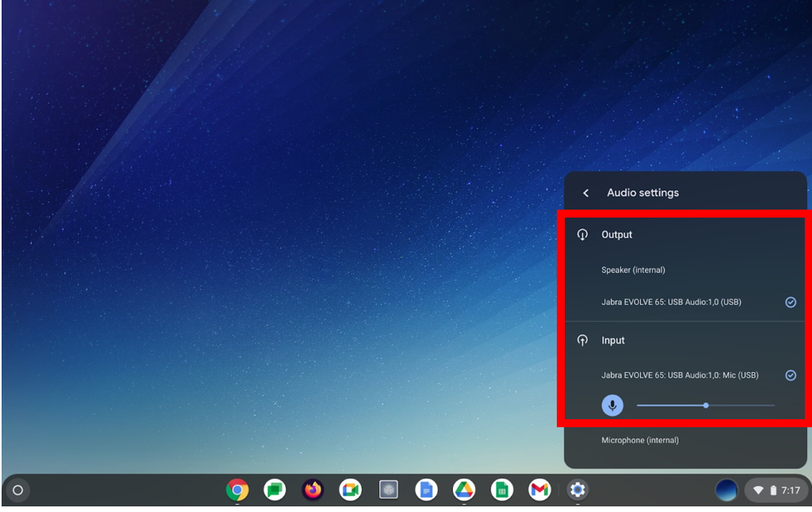The height and width of the screenshot is (512, 812).
Task: Mute the microphone with mic button
Action: point(612,405)
